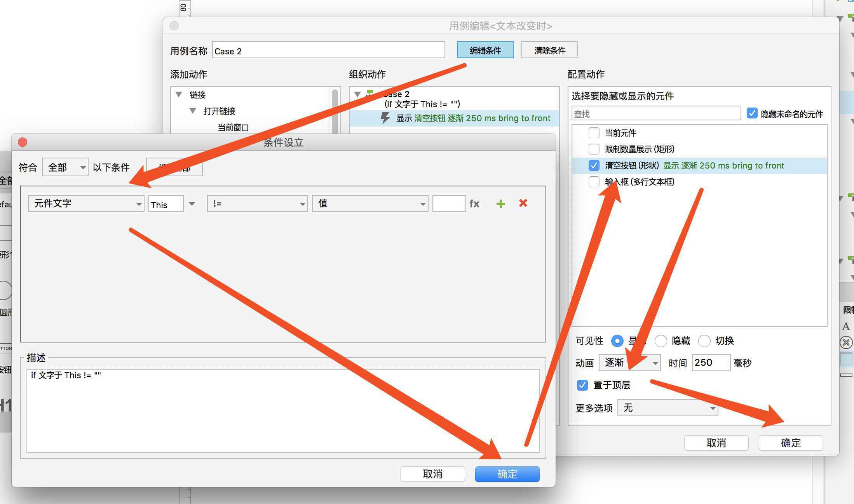Screen dimensions: 854x504
Task: Open the 值 value type dropdown
Action: pos(370,203)
